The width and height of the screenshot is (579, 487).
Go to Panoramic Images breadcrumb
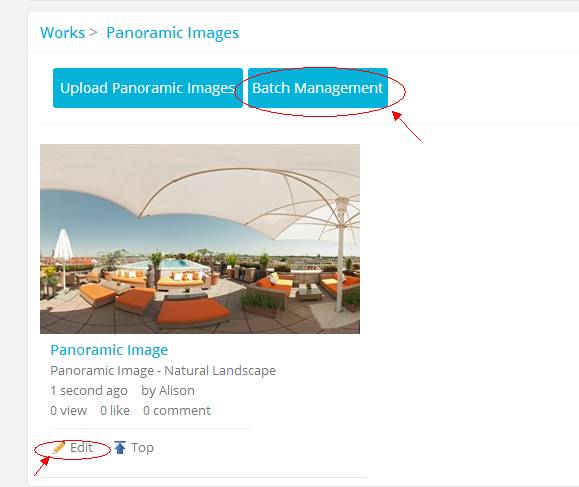[x=172, y=33]
